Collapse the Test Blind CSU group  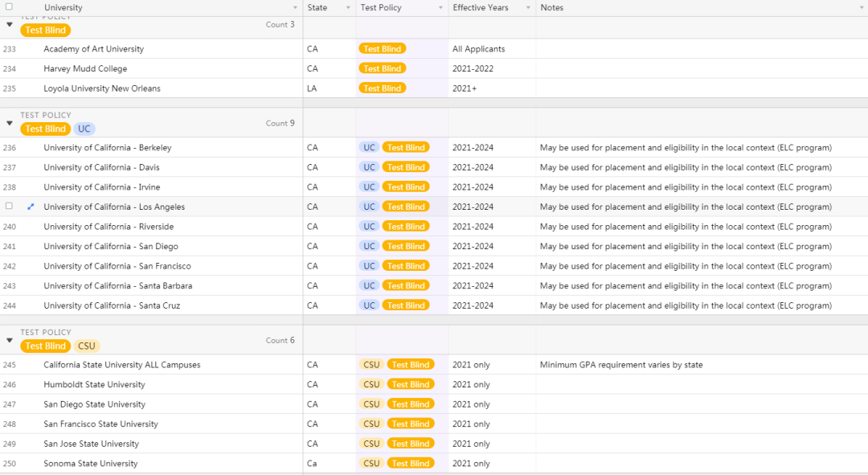pyautogui.click(x=10, y=340)
